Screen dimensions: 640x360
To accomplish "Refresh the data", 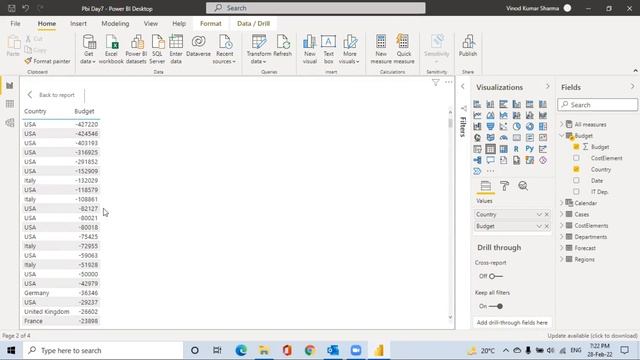I will pyautogui.click(x=282, y=46).
